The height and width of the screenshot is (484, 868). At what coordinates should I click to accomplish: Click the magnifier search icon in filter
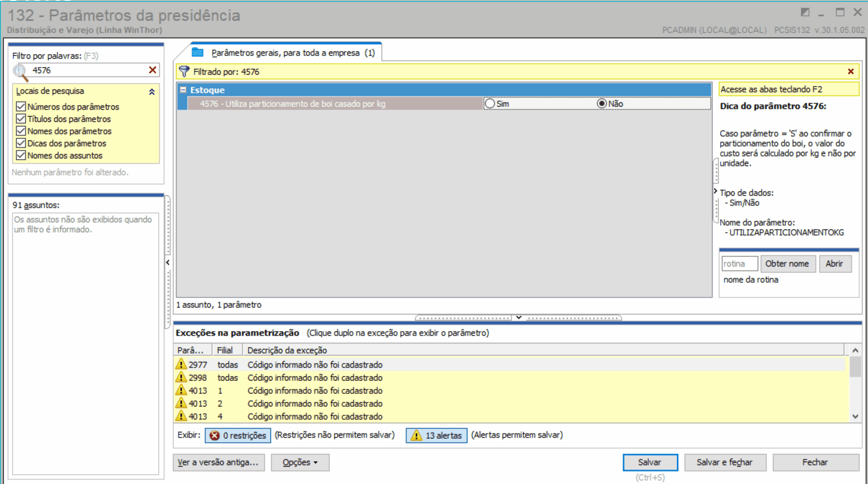tap(20, 72)
